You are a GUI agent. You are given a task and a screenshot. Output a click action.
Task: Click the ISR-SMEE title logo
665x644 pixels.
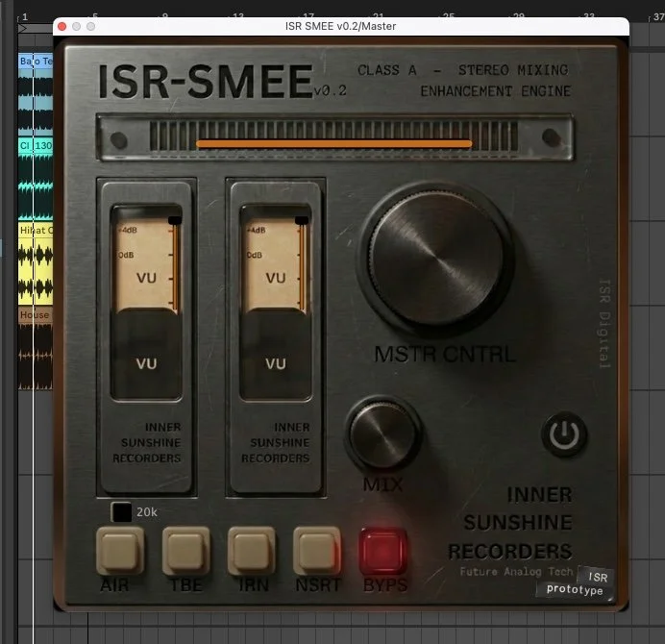pos(206,81)
